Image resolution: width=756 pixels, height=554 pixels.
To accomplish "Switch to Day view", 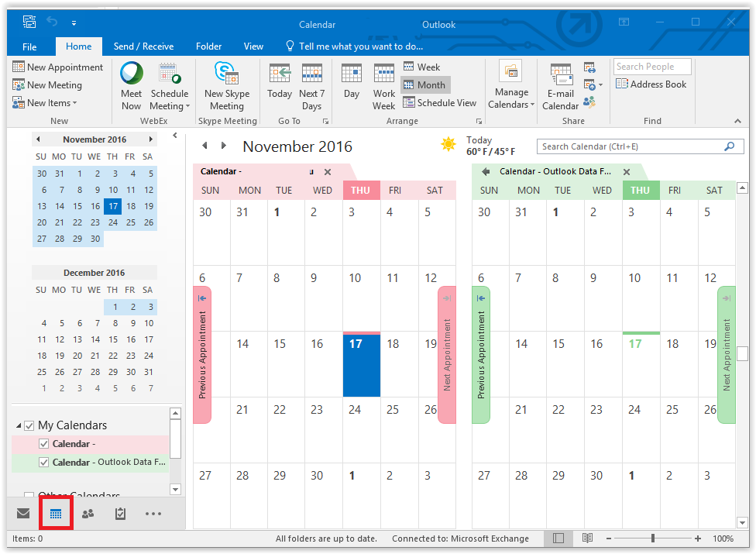I will click(352, 81).
